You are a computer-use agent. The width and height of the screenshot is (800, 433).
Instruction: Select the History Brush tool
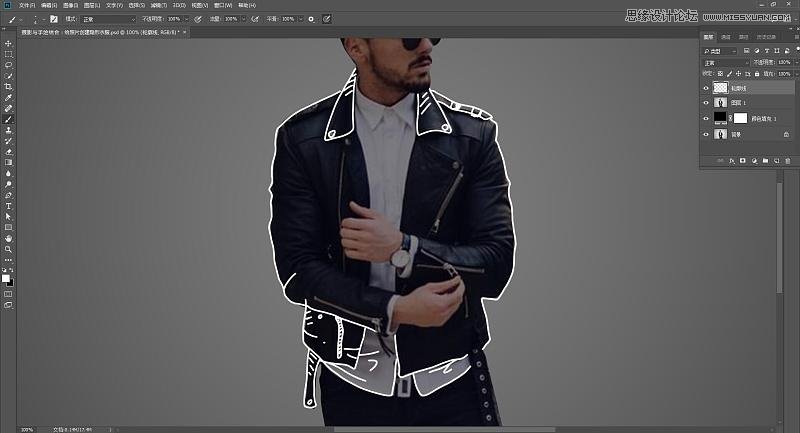pyautogui.click(x=8, y=141)
